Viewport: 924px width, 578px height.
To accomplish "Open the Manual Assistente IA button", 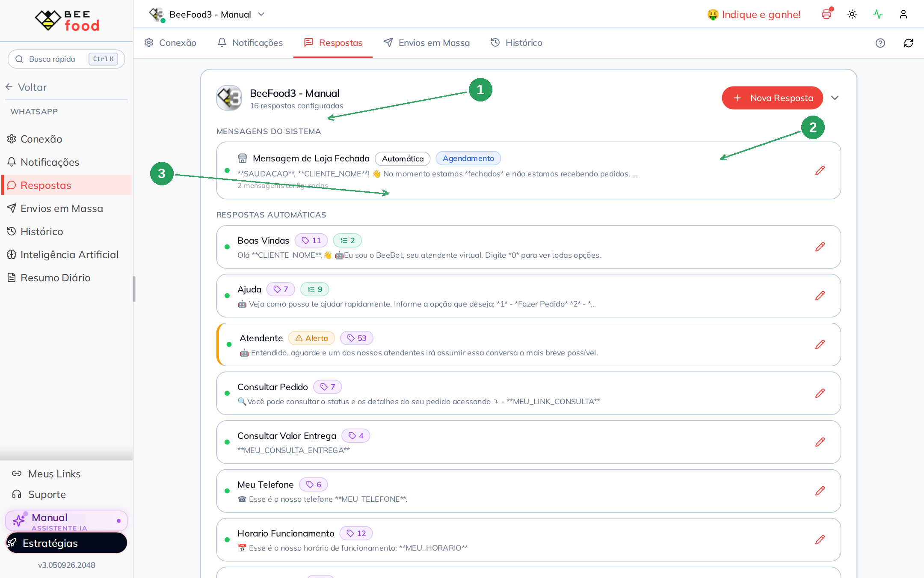I will pos(66,521).
